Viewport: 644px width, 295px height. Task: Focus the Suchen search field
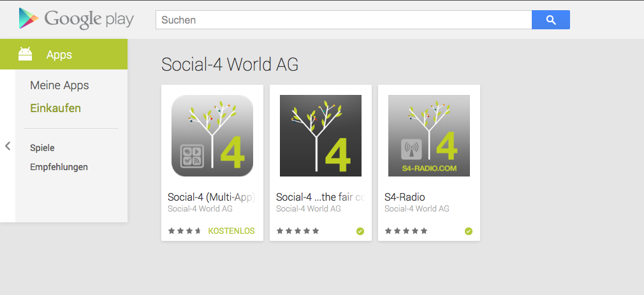[344, 20]
